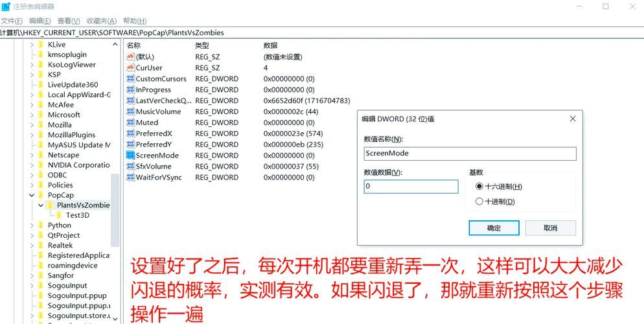Click the 数值名称 ScreenMode field
The height and width of the screenshot is (324, 644).
click(470, 154)
